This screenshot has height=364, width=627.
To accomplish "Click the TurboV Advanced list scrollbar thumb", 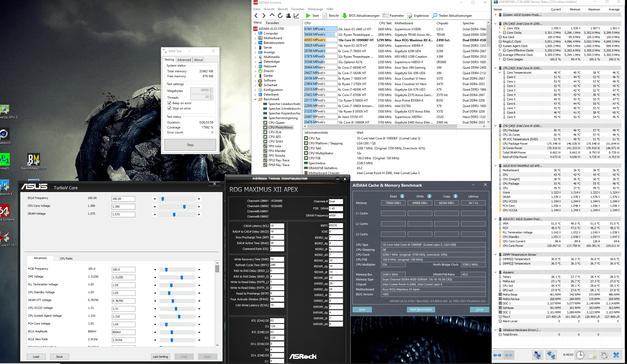I will click(217, 269).
